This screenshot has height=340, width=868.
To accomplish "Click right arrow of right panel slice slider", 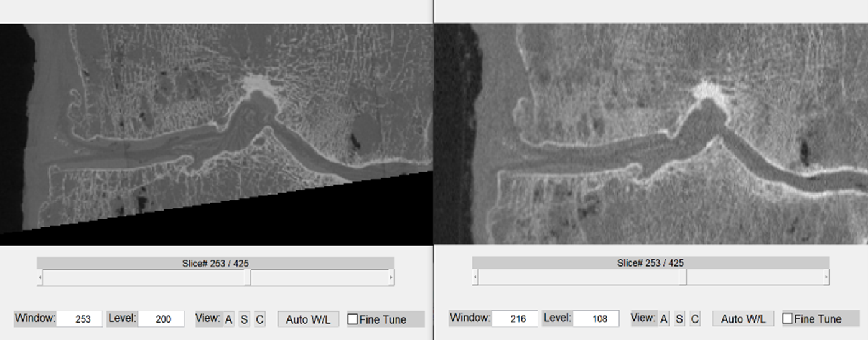I will click(x=826, y=277).
